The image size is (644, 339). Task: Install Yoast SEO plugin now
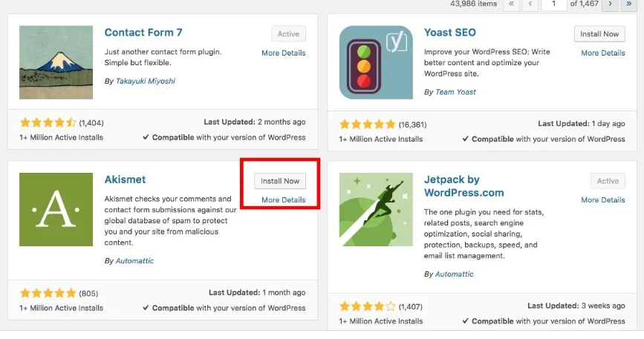click(x=599, y=34)
